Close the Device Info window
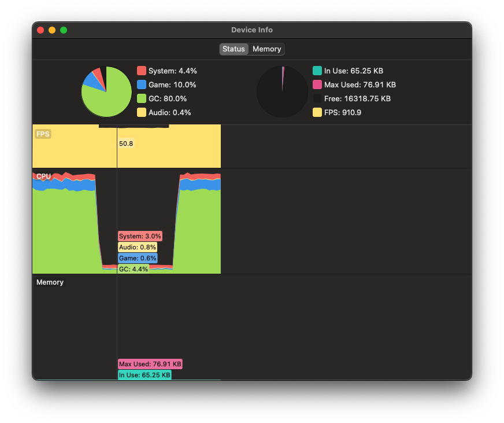This screenshot has height=423, width=504. coord(40,30)
